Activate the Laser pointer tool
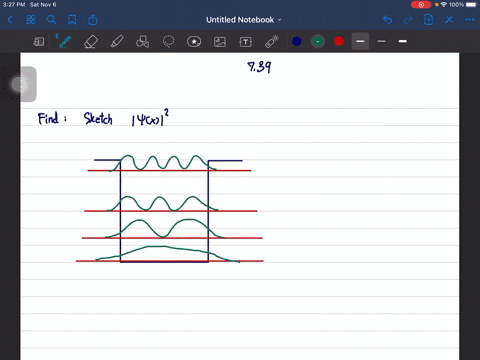 [272, 42]
